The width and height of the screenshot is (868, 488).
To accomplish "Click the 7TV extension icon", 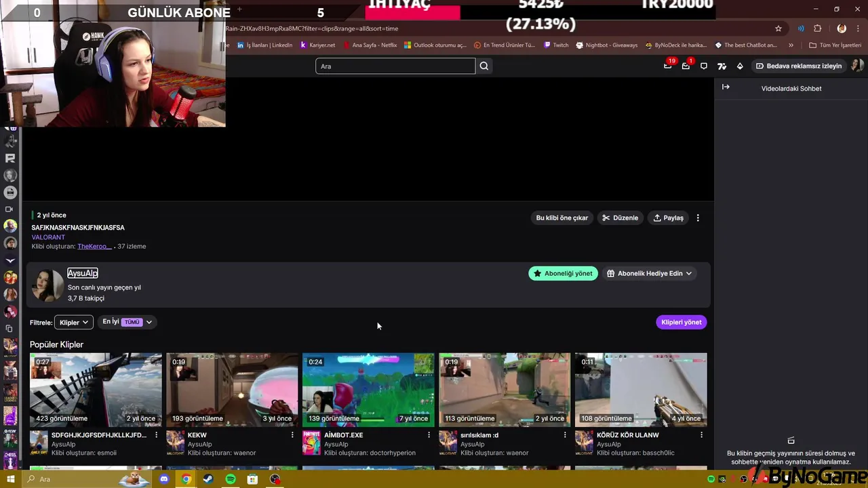I will 722,66.
